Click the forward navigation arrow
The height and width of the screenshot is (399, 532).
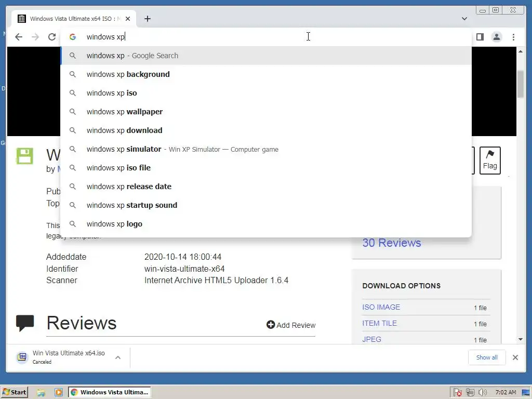point(35,37)
